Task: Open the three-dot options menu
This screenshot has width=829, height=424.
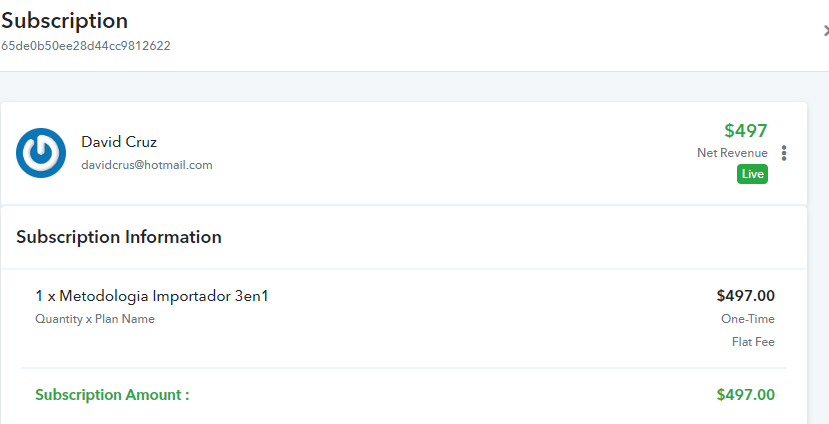Action: (x=784, y=153)
